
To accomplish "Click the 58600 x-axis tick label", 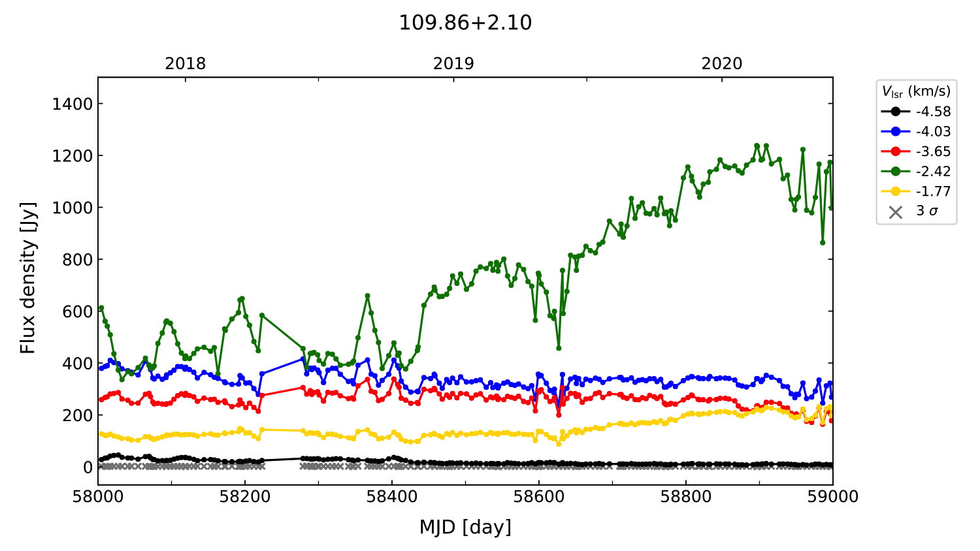I will pyautogui.click(x=539, y=497).
